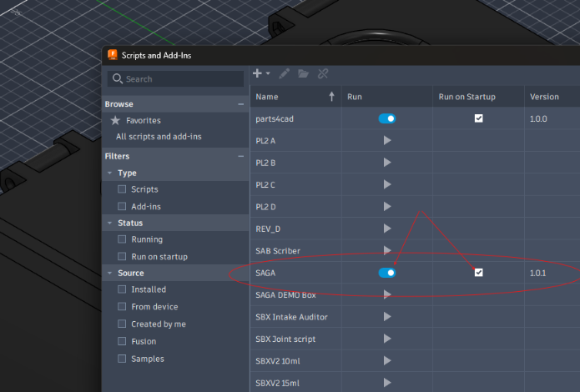
Task: Run the REV_D script
Action: 387,229
